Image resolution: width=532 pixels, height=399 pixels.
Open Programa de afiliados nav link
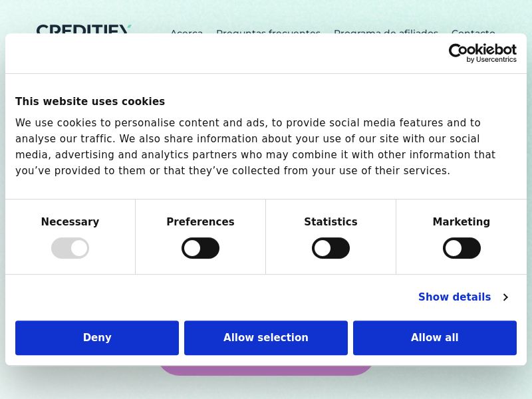tap(386, 31)
